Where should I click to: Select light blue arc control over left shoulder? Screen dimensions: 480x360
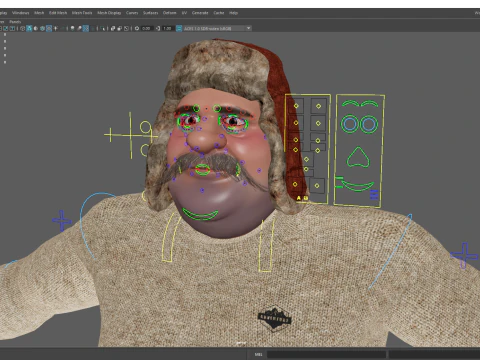[x=97, y=225]
